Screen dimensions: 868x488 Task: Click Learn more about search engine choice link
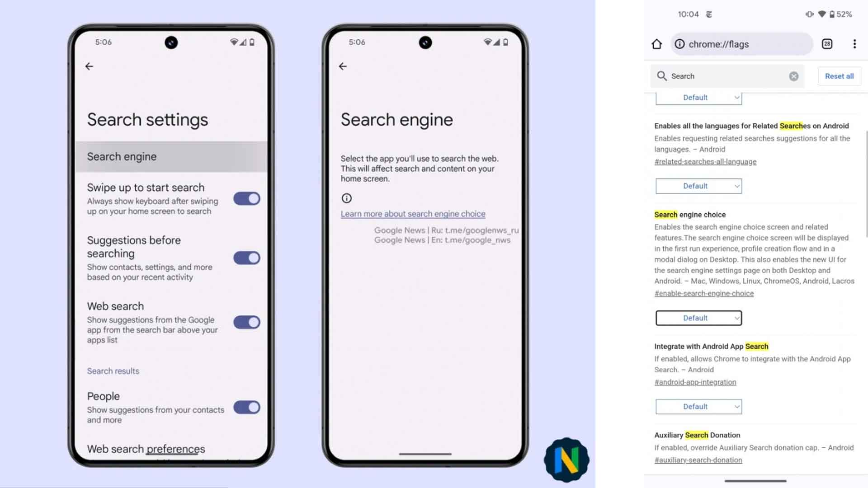(x=413, y=213)
